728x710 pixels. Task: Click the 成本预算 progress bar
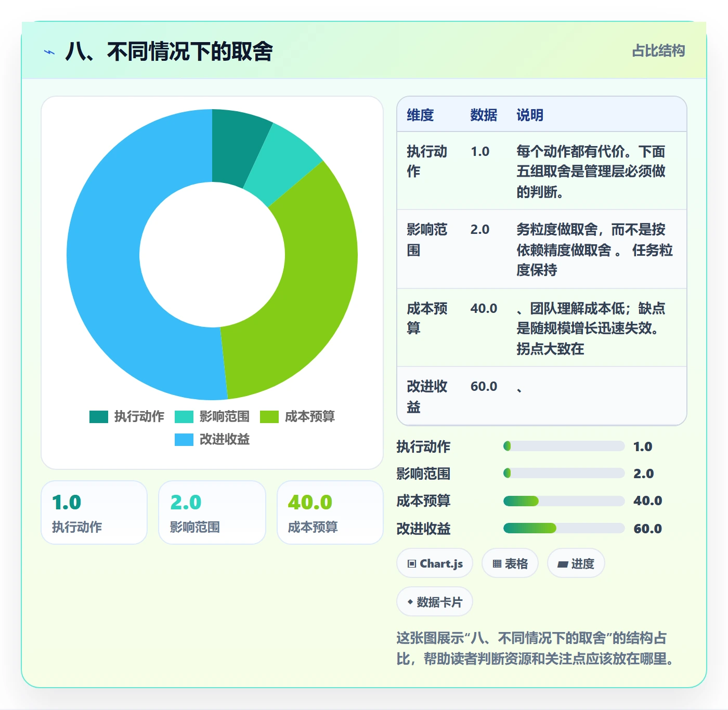tap(564, 501)
